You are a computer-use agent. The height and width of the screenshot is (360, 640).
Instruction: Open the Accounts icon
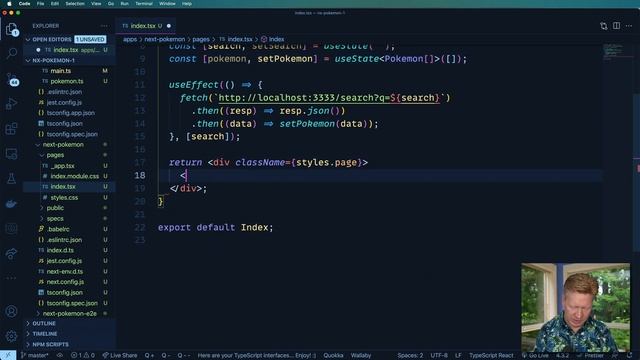[11, 311]
